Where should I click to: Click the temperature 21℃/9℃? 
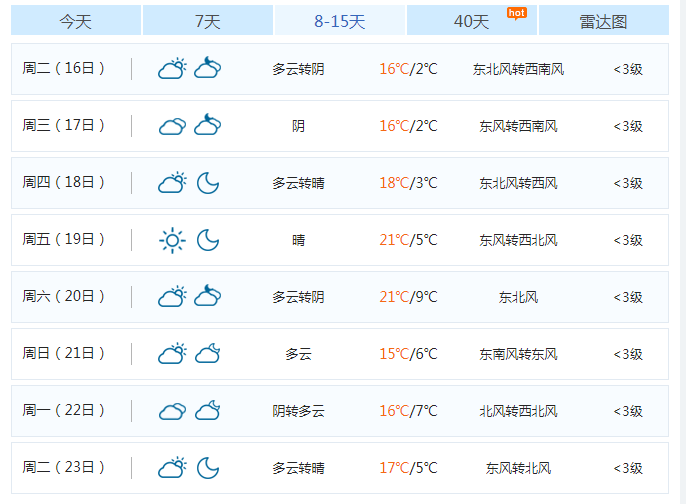(x=408, y=297)
